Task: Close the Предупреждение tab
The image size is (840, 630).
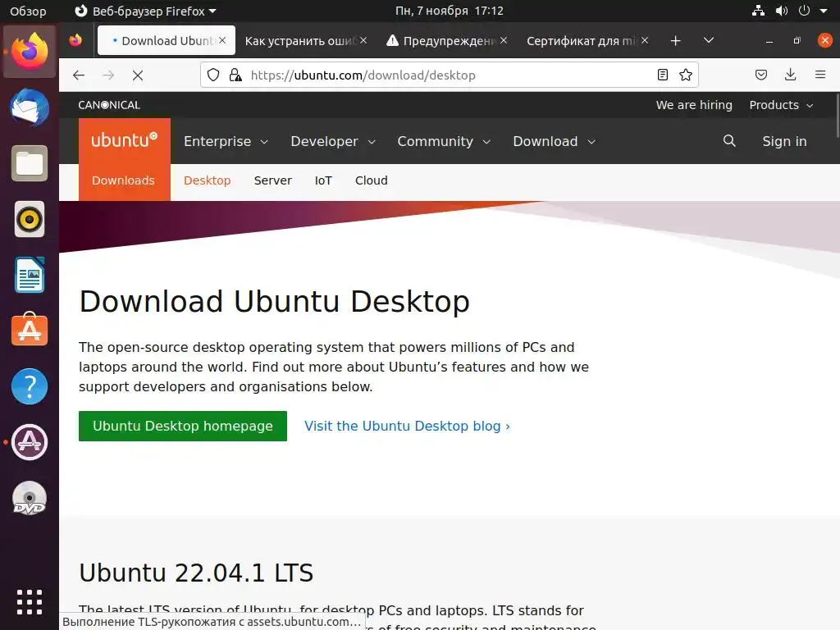Action: point(504,40)
